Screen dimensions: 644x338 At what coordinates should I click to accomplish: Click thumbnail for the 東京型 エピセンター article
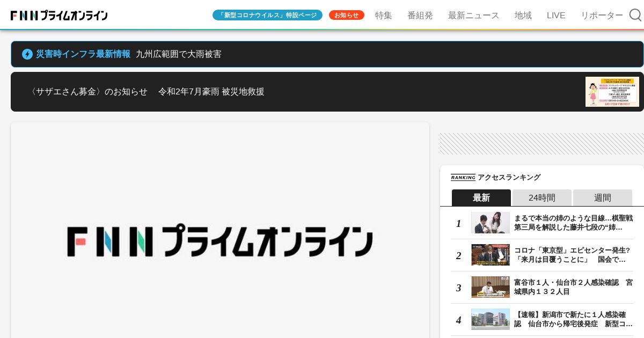(491, 255)
